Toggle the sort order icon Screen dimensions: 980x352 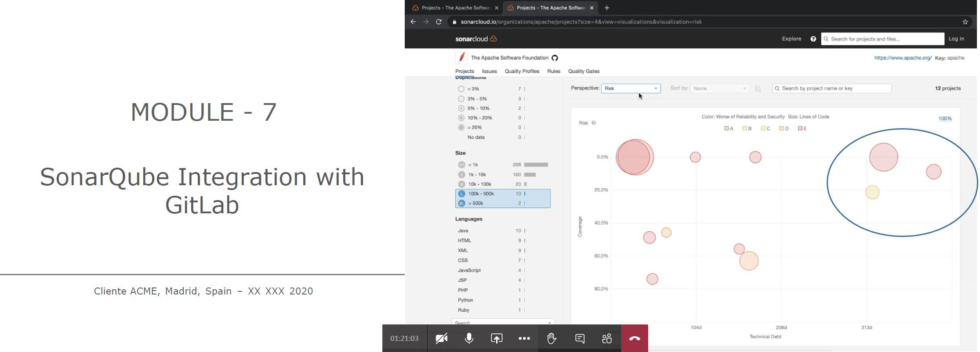point(758,88)
